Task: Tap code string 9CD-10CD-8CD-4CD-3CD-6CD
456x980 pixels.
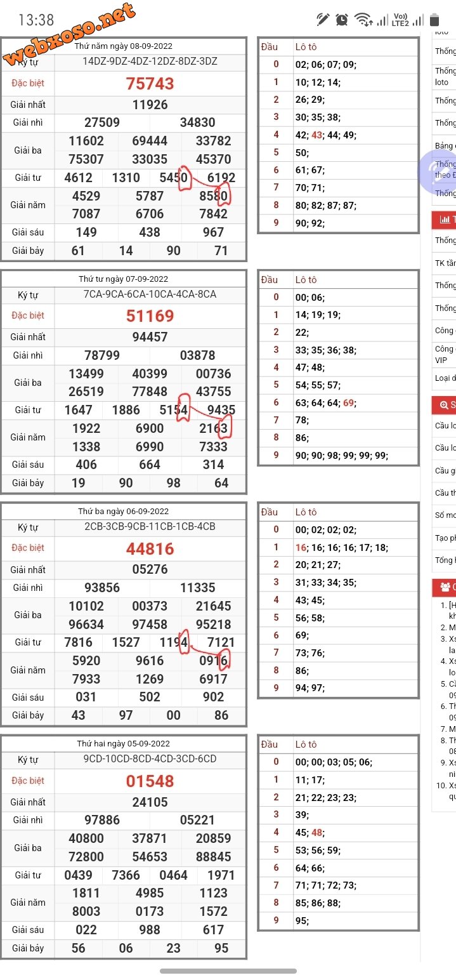Action: tap(150, 758)
